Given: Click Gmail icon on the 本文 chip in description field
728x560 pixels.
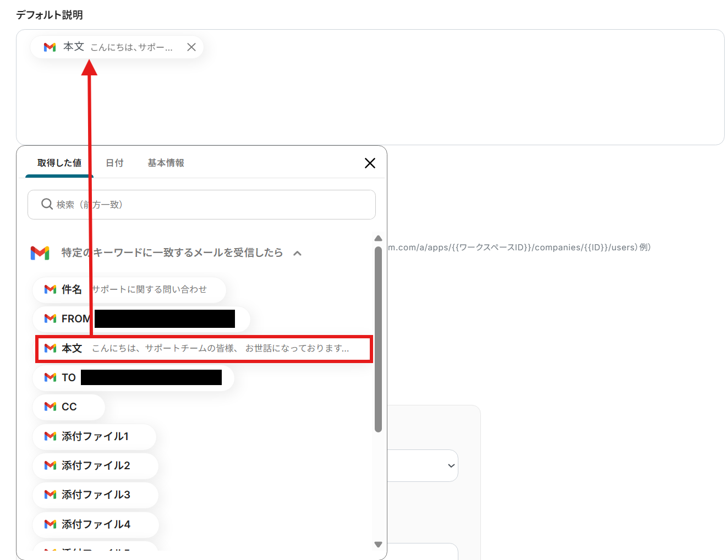Looking at the screenshot, I should (x=50, y=47).
